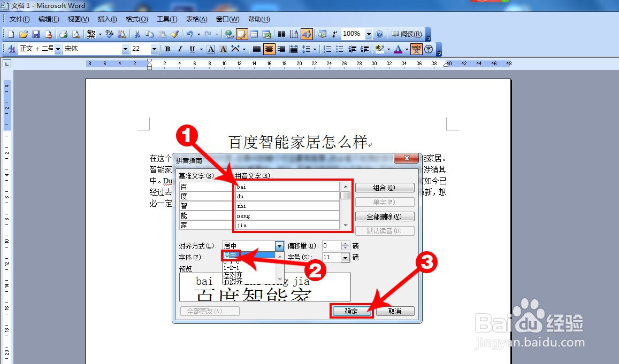Toggle underline formatting
This screenshot has width=619, height=364.
click(192, 49)
